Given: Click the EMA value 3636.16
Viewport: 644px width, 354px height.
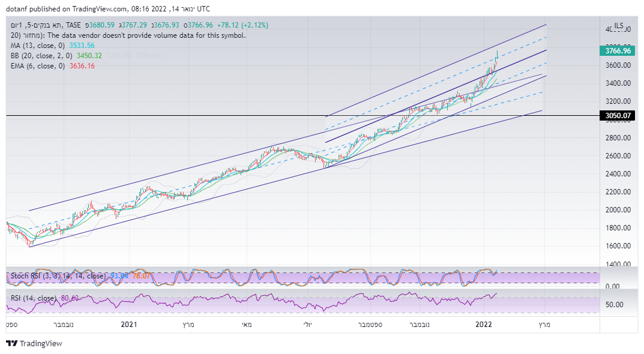Looking at the screenshot, I should tap(82, 66).
